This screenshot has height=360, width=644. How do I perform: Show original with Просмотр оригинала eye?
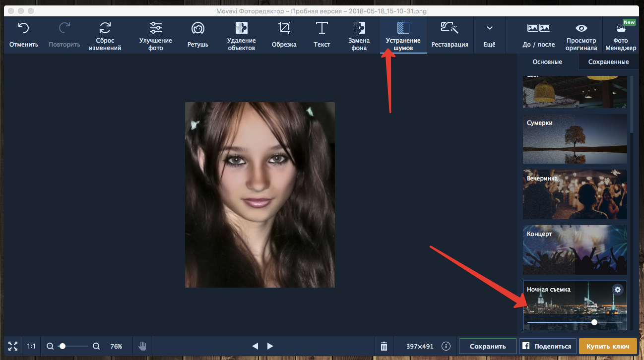pyautogui.click(x=581, y=28)
